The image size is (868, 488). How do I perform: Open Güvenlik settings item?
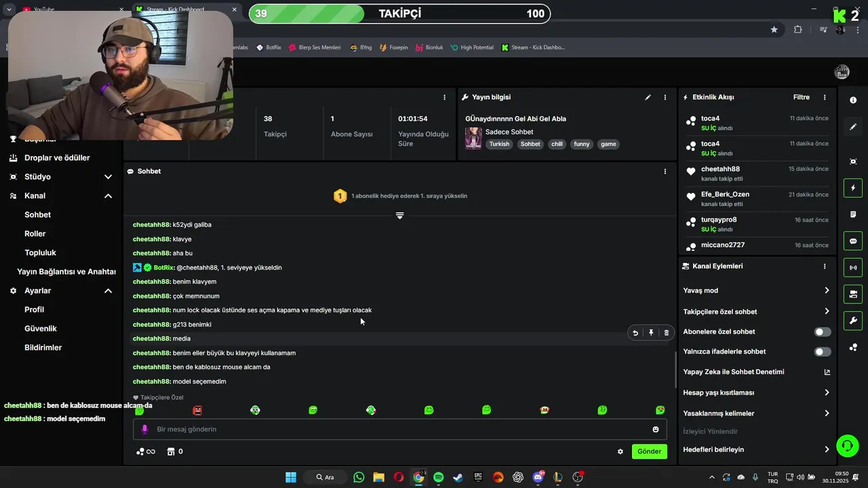(41, 329)
